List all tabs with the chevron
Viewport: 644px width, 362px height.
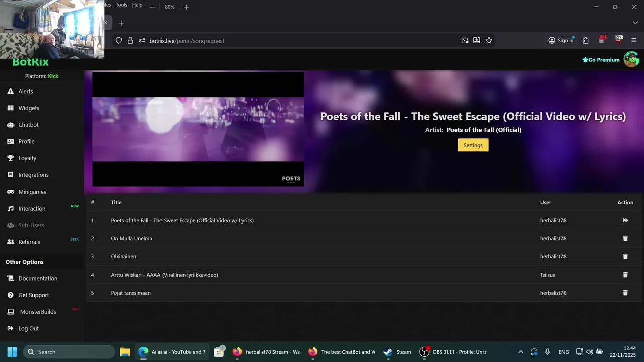click(x=635, y=23)
